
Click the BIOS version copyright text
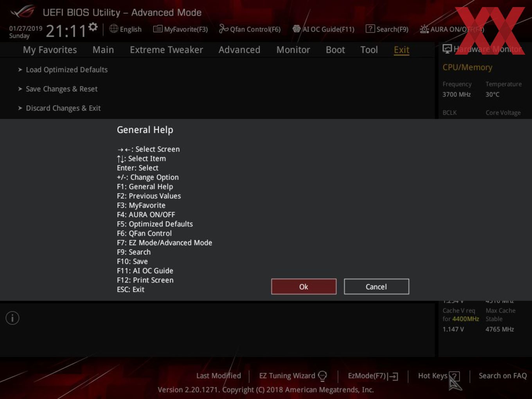266,390
